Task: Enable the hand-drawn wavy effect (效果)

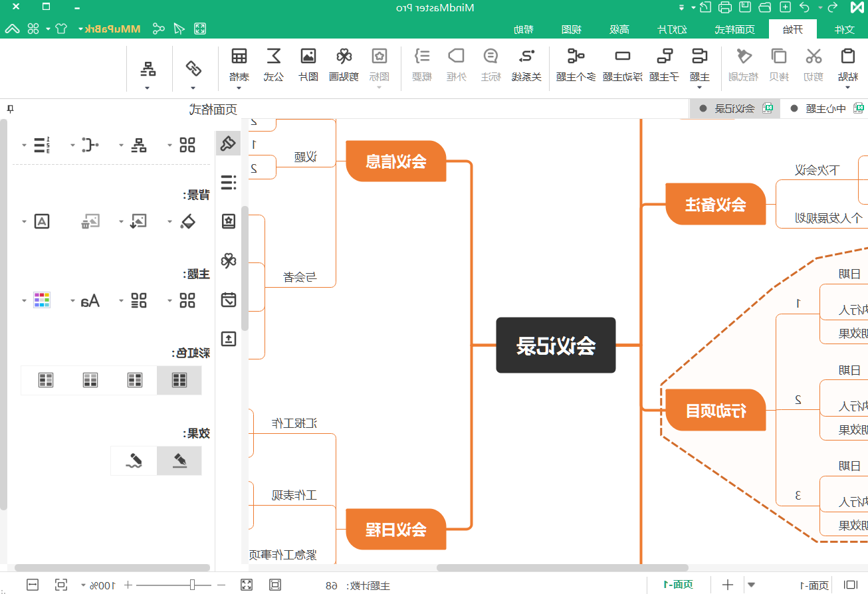Action: click(134, 460)
